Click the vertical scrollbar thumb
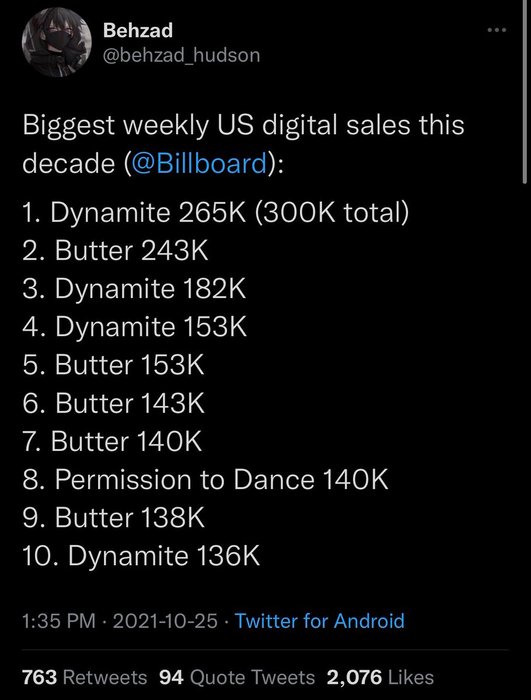The height and width of the screenshot is (700, 531). pos(525,92)
